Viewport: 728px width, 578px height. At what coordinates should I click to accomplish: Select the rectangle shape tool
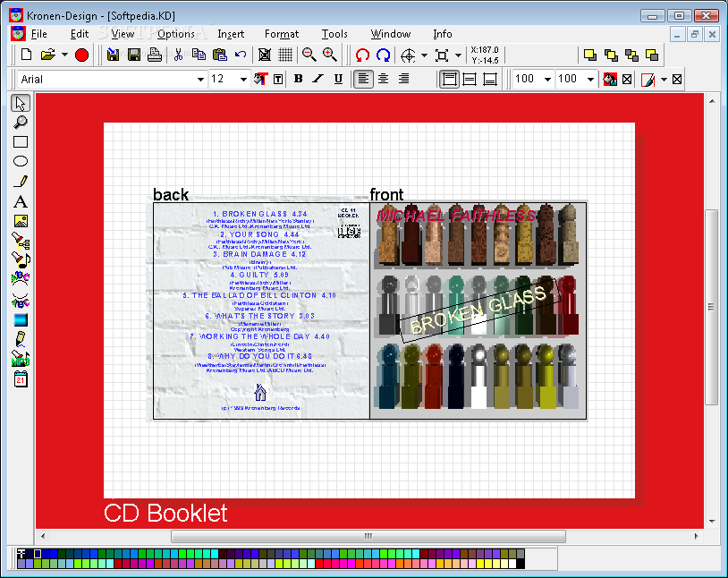pos(21,141)
